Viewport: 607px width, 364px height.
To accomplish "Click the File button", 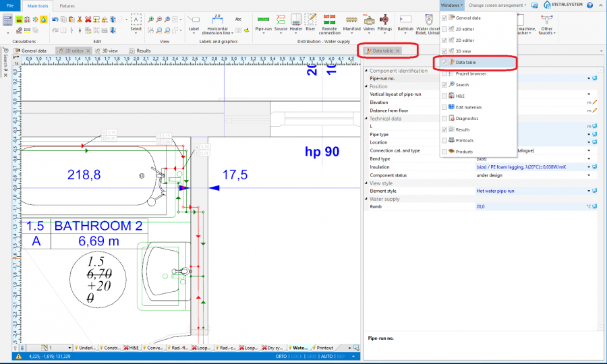I will click(9, 5).
